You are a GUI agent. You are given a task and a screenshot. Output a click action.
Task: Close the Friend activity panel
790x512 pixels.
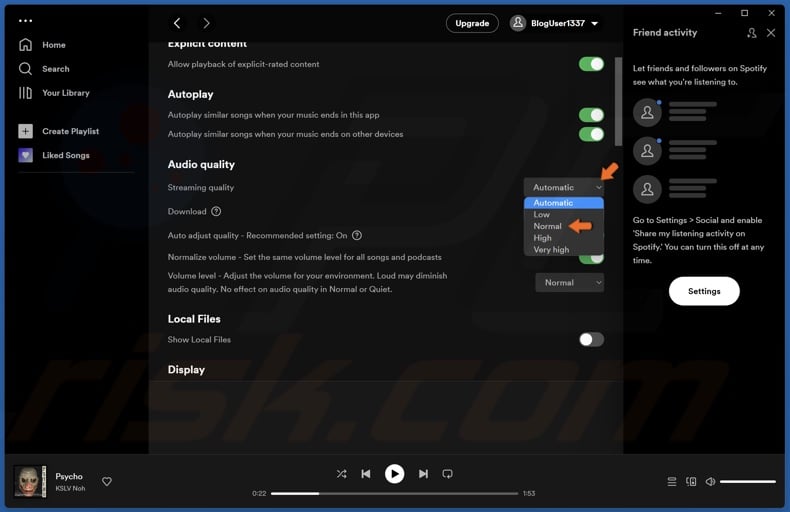[x=771, y=33]
